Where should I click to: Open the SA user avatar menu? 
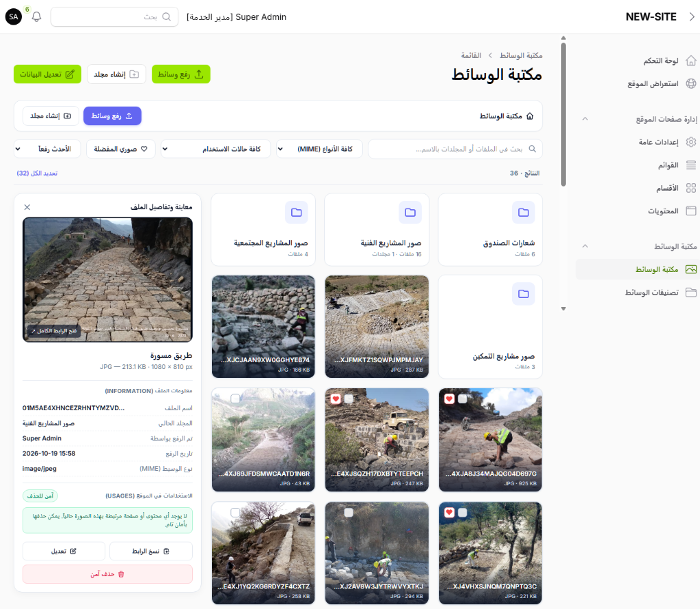pos(14,17)
